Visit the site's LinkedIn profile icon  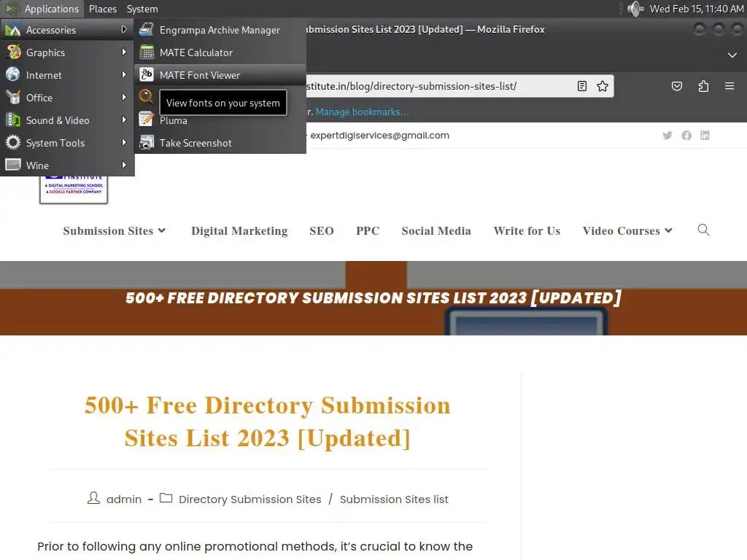click(705, 135)
